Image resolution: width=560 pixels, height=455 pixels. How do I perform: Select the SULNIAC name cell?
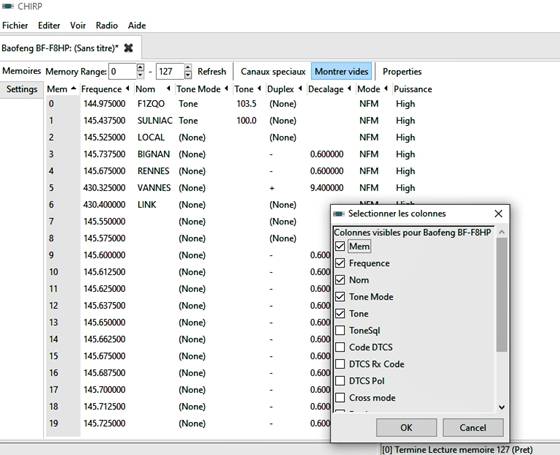tap(155, 120)
